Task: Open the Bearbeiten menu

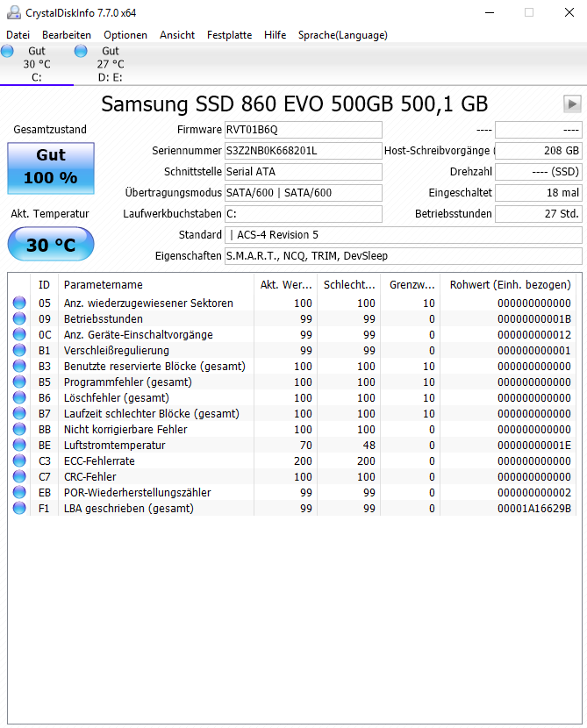Action: click(x=67, y=35)
